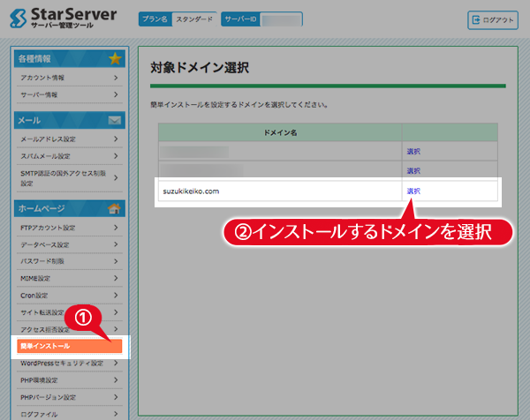
Task: Open アカウント情報 menu item
Action: (x=69, y=78)
